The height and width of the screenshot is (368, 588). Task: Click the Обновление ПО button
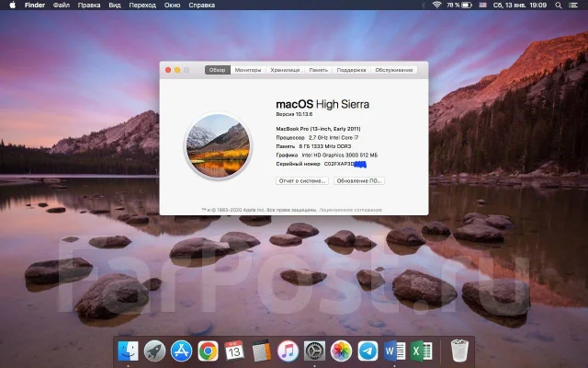(x=359, y=181)
